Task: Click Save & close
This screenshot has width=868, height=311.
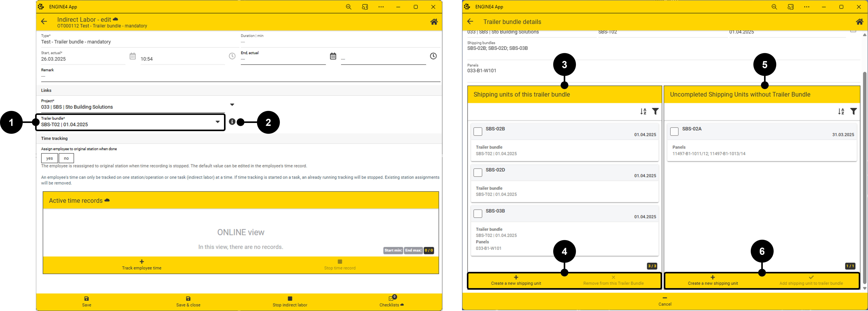Action: click(188, 302)
